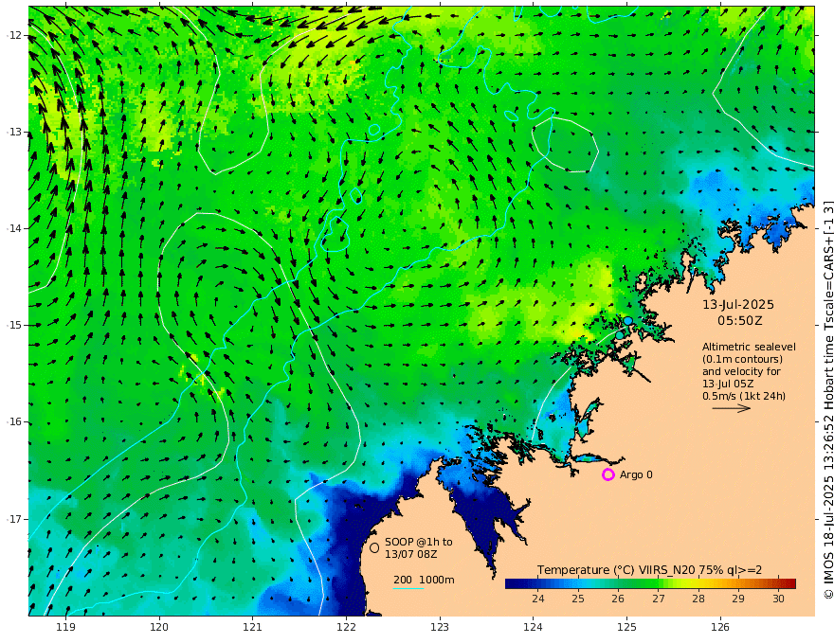Click the 'SOOP @1h to' label
Viewport: 834px width, 644px height.
(x=419, y=542)
